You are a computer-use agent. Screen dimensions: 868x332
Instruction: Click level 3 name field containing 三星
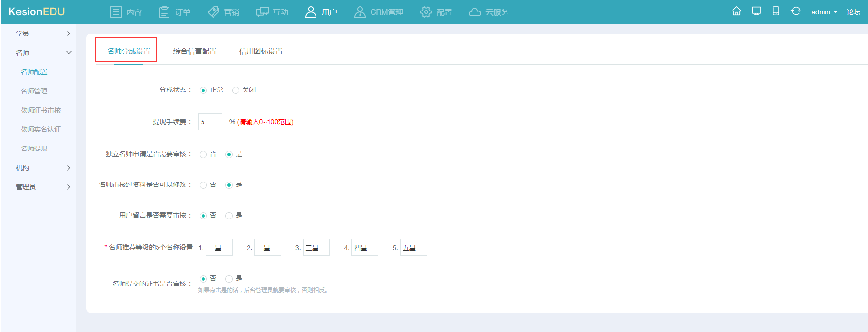[316, 247]
